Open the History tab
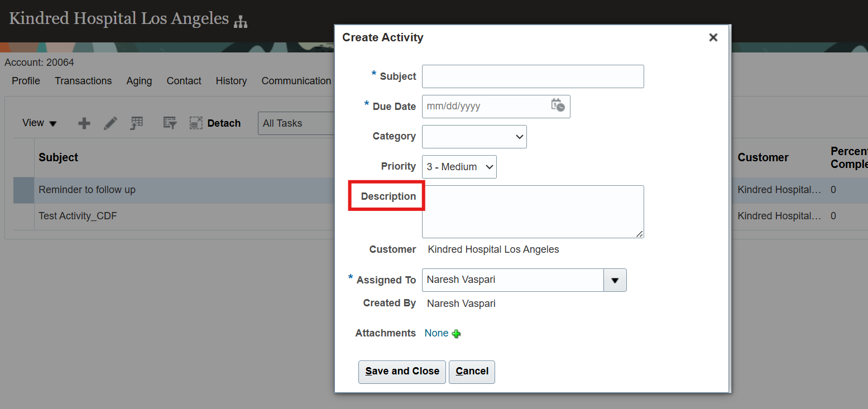This screenshot has width=868, height=409. [231, 81]
